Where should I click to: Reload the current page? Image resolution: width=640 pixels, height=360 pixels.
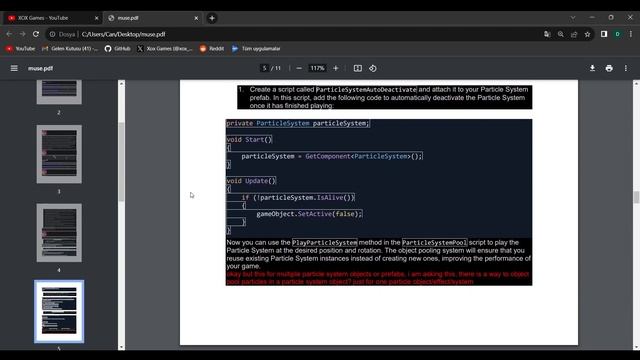point(36,34)
